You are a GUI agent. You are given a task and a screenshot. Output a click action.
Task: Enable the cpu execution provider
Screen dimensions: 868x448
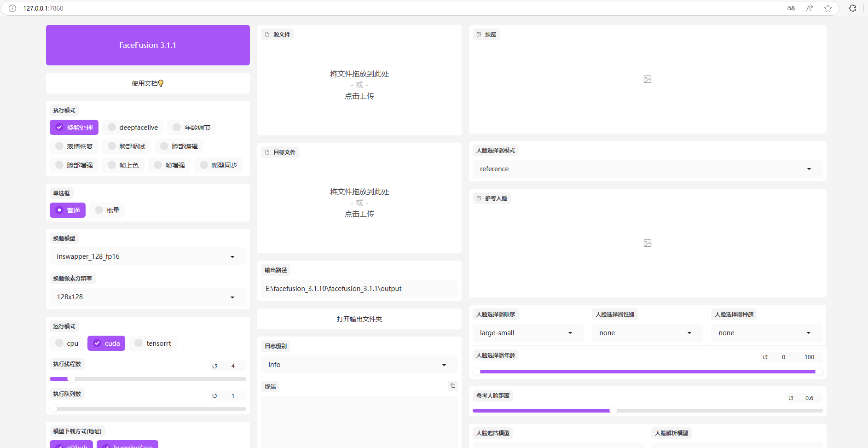click(x=67, y=343)
